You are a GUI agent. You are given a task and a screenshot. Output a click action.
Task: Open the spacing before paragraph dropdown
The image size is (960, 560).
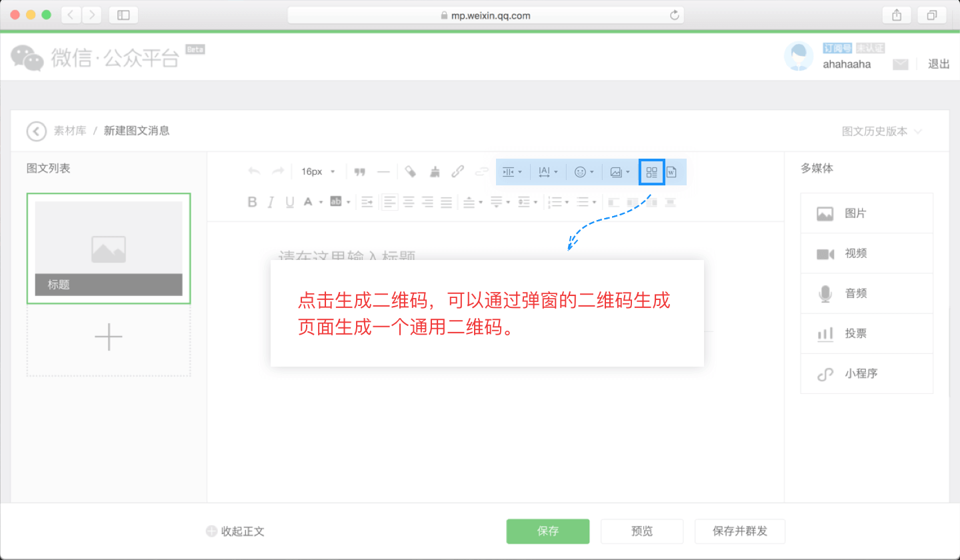pyautogui.click(x=473, y=201)
